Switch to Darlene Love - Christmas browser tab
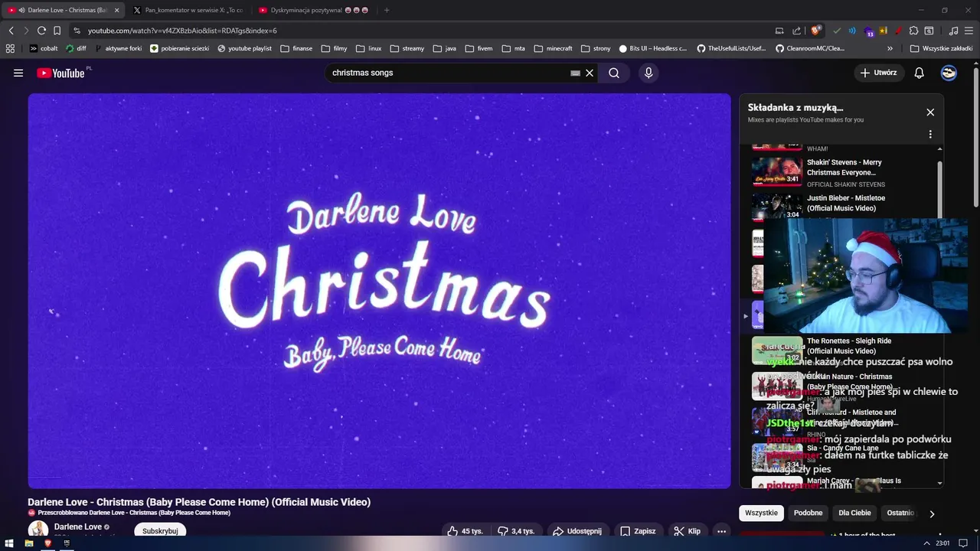 click(x=61, y=10)
